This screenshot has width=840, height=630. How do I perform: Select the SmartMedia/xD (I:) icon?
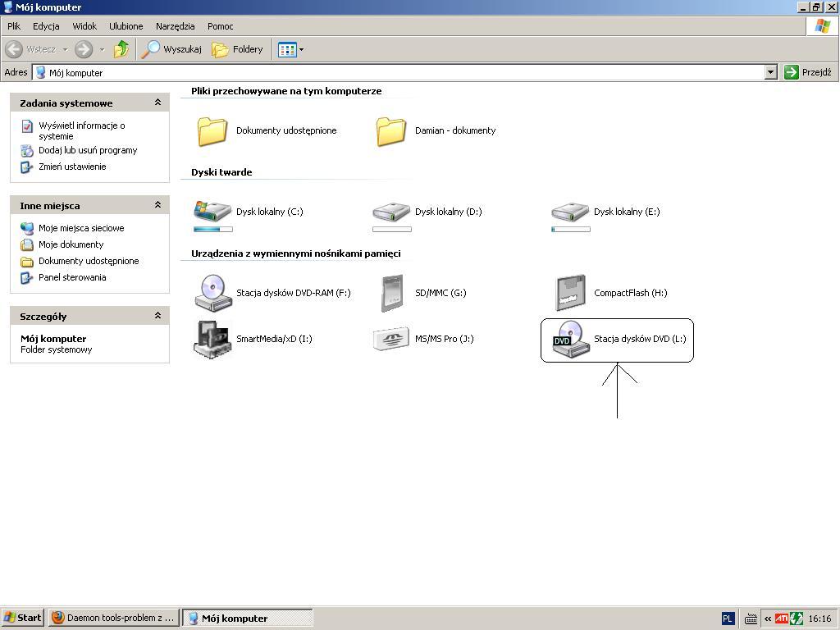[212, 339]
